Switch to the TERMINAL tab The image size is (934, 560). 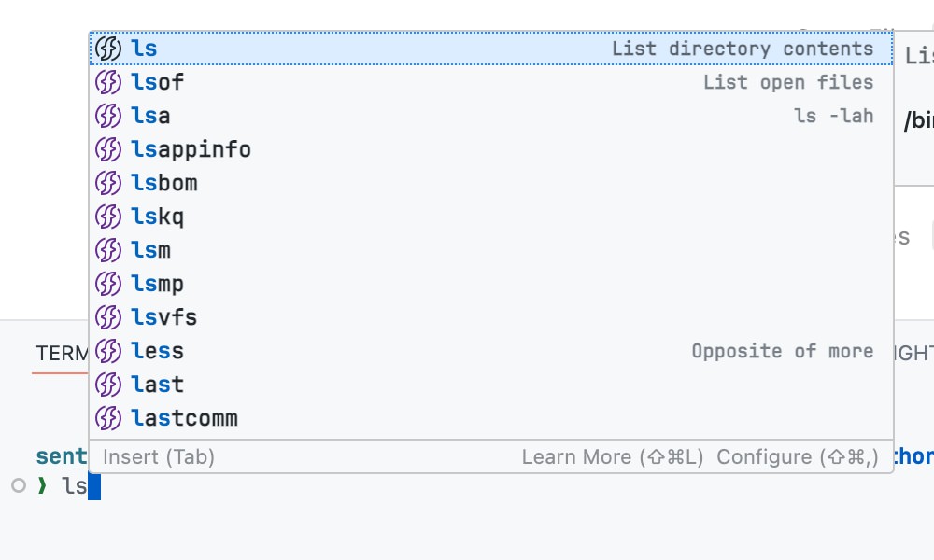(x=63, y=354)
